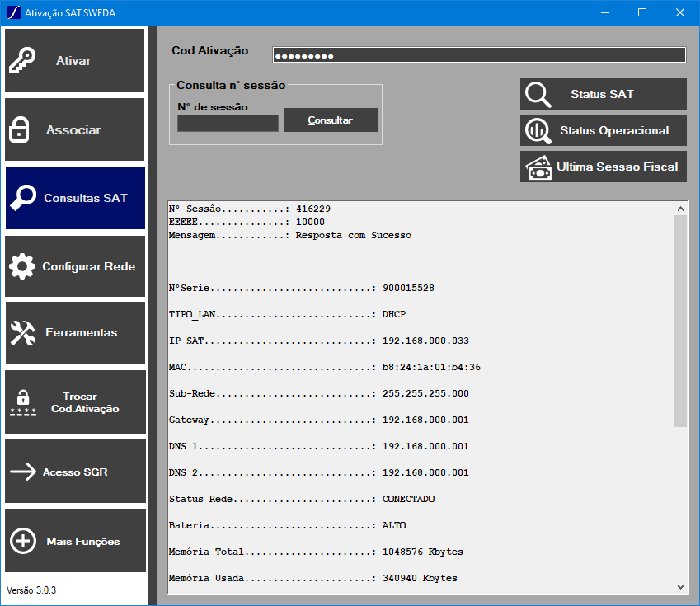Click the MAC address b8:24:1a:01:b4:36
Viewport: 700px width, 606px height.
click(432, 367)
